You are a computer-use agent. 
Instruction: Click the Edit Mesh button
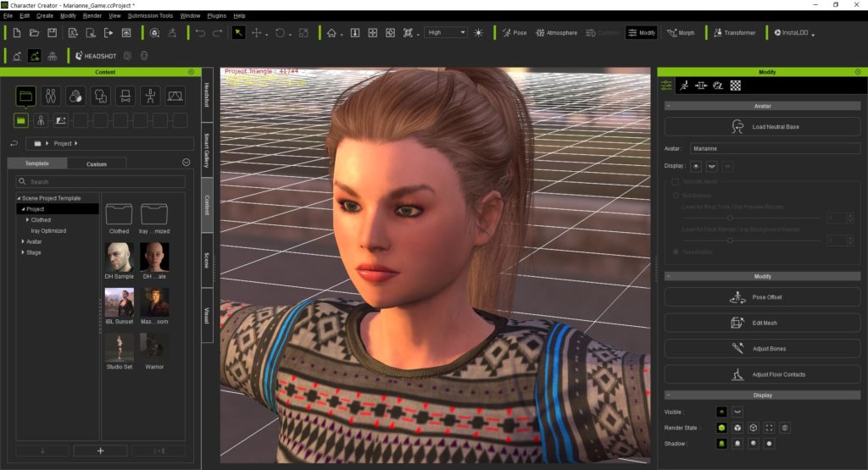762,323
